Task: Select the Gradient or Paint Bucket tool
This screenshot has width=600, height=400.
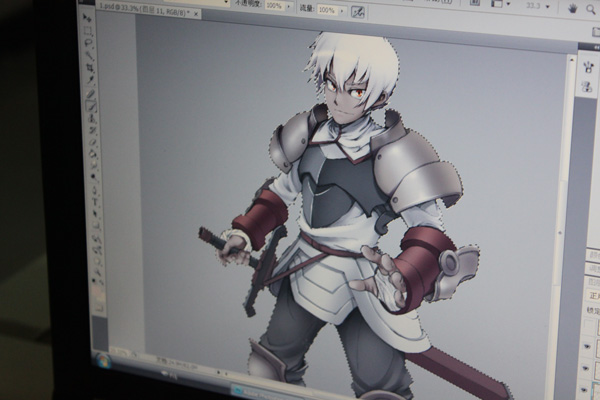Action: tap(93, 154)
